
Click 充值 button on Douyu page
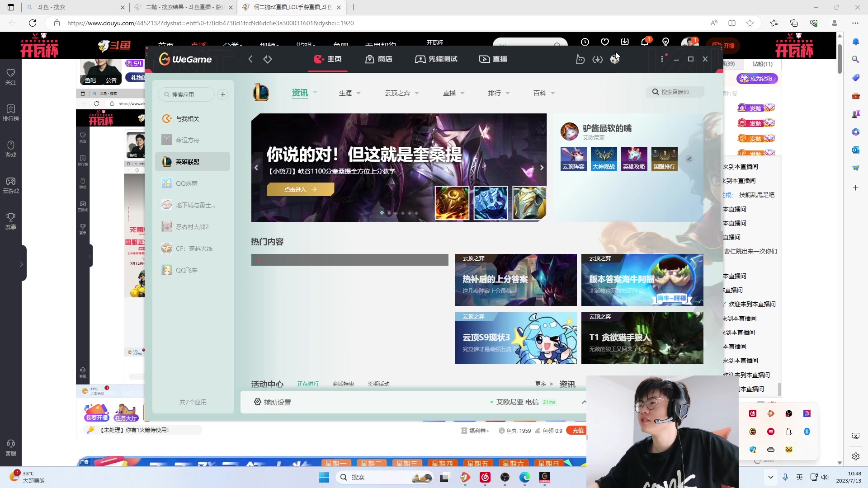pos(578,431)
